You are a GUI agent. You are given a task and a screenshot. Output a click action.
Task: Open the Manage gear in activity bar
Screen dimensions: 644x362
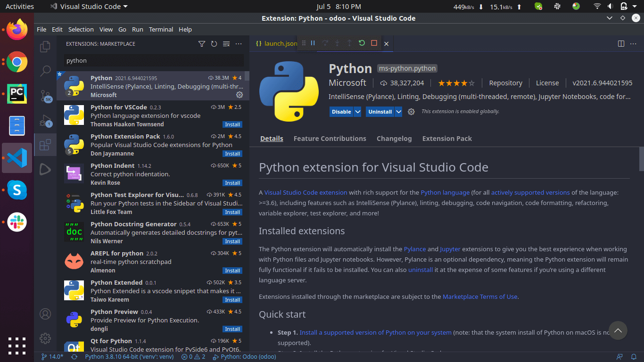click(x=45, y=338)
